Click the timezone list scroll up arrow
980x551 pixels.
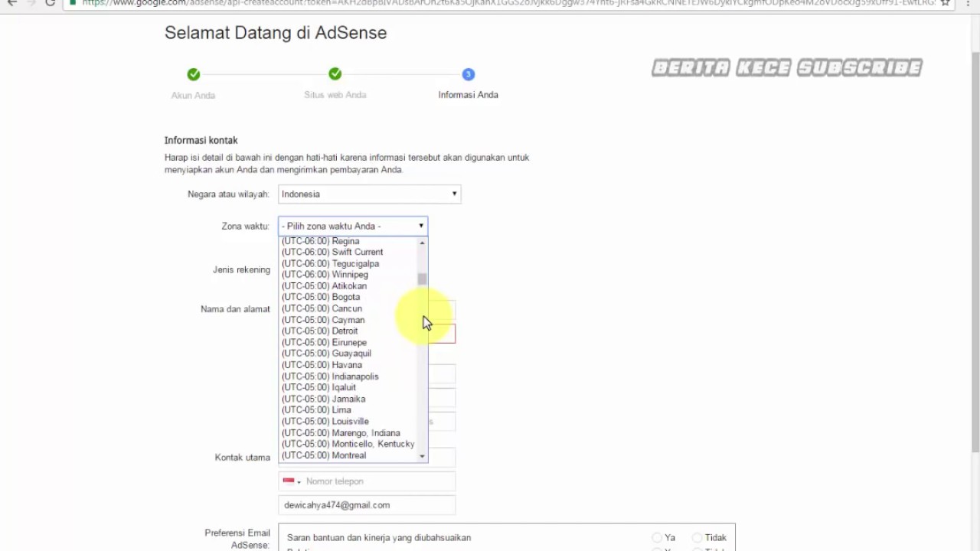(422, 243)
